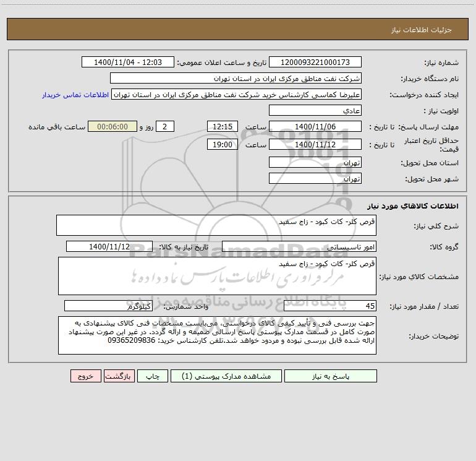Click the مهلت ارسال پاسخ label
The image size is (476, 461).
pos(429,127)
